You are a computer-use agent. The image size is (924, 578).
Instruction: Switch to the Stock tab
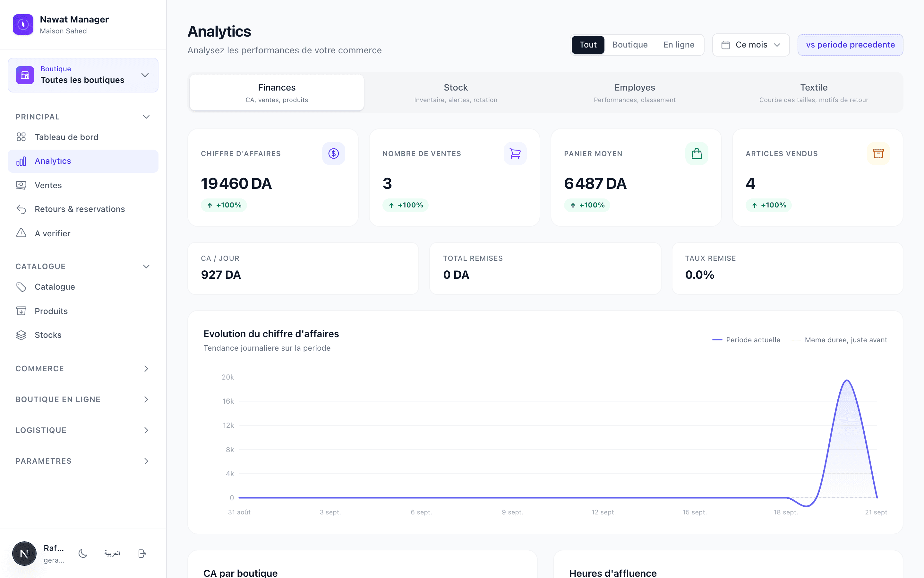point(456,92)
